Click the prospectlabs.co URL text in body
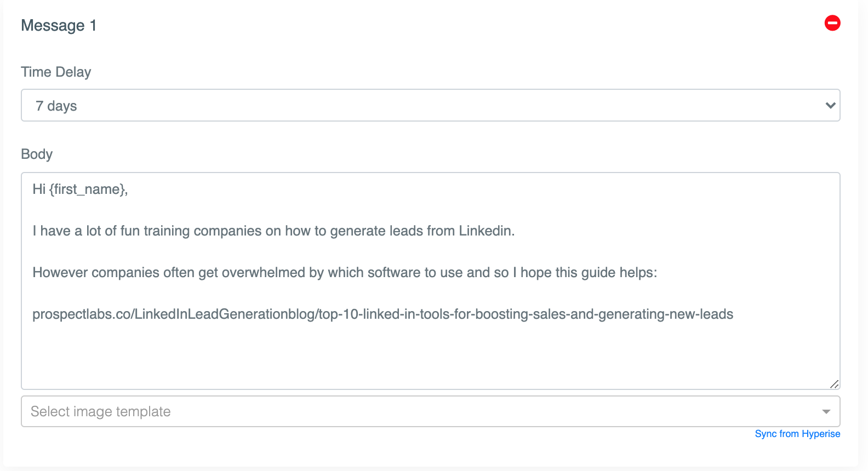This screenshot has width=868, height=471. pos(382,314)
